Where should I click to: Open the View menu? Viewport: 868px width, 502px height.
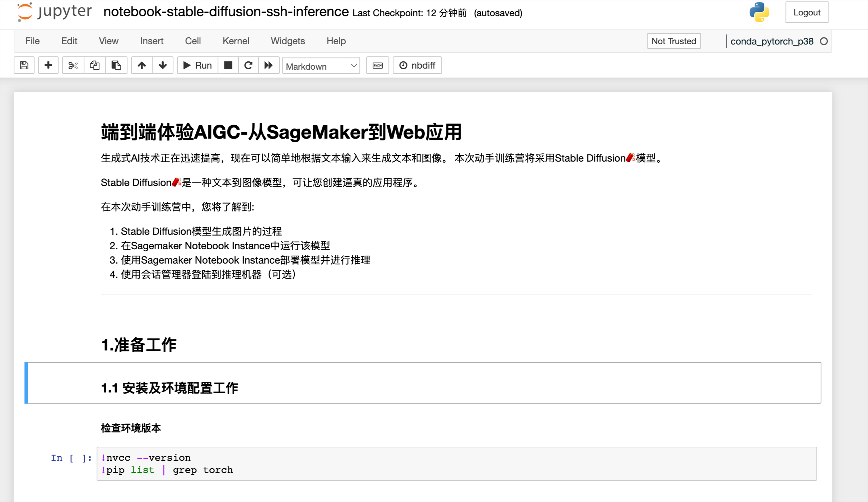109,41
